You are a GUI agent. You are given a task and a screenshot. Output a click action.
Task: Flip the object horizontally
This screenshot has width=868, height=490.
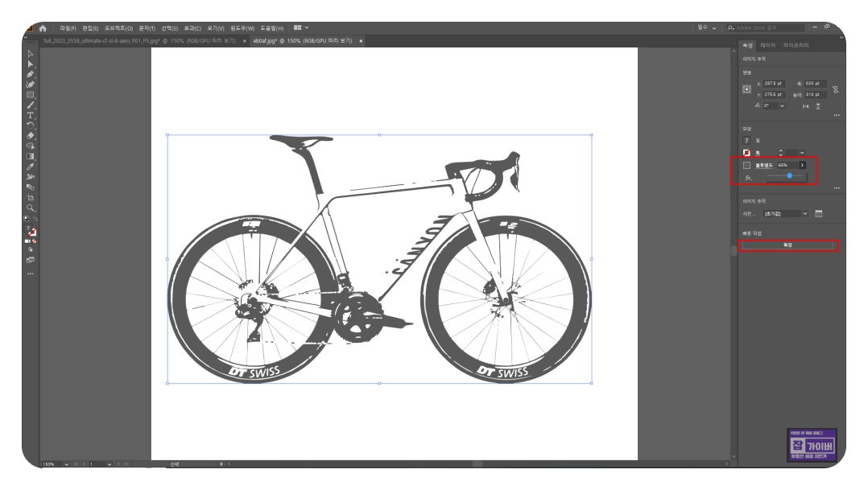pyautogui.click(x=805, y=106)
